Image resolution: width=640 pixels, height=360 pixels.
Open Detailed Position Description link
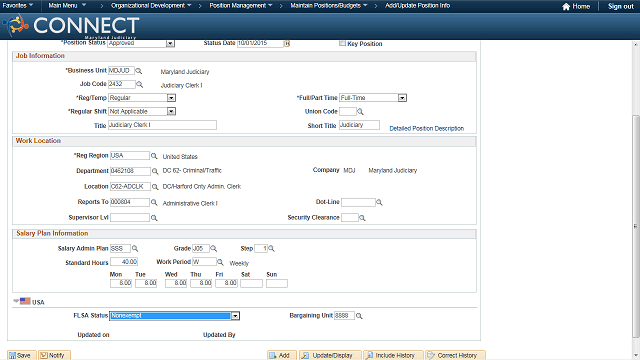(x=427, y=129)
